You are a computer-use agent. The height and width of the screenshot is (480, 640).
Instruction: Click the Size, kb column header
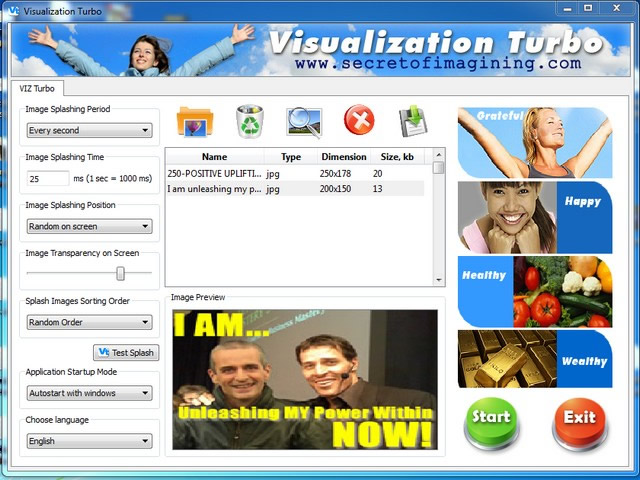coord(397,157)
